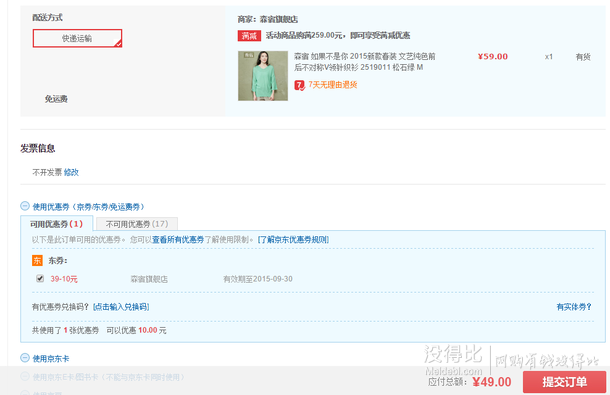The image size is (610, 395).
Task: Click the ¥59.00 item price
Action: (x=493, y=57)
